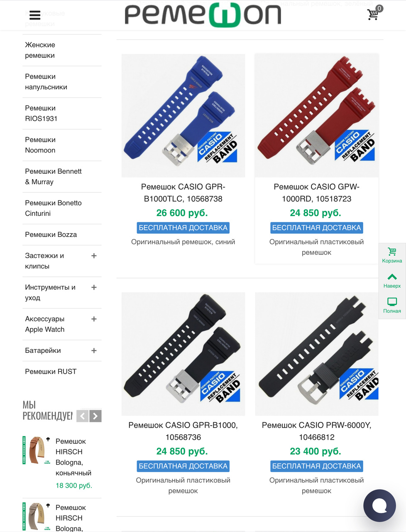406x532 pixels.
Task: Go to previous recommended item arrow
Action: tap(83, 416)
